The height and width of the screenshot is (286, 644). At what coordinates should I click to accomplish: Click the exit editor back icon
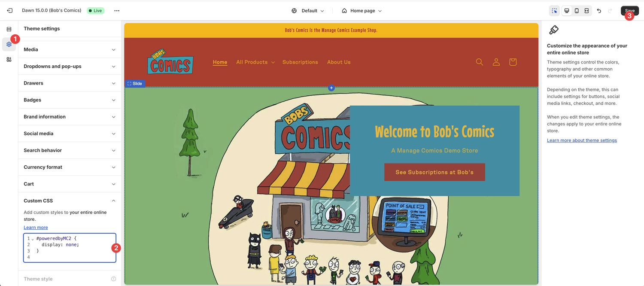point(9,11)
